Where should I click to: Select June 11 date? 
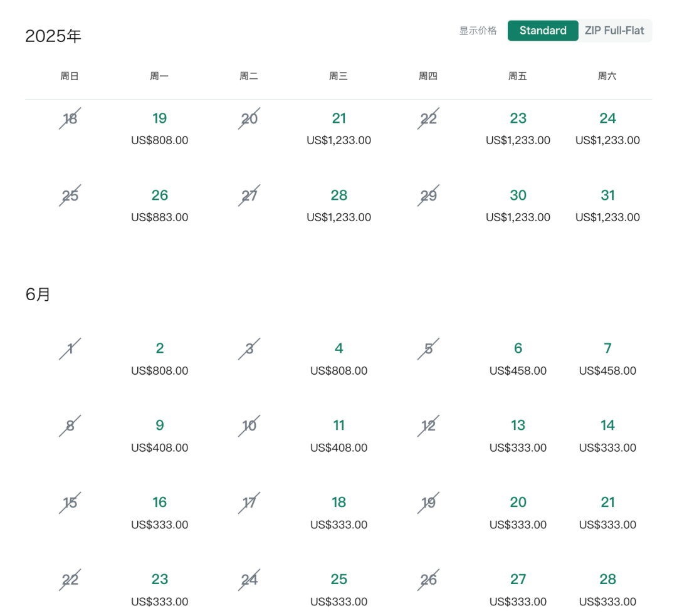click(x=339, y=436)
